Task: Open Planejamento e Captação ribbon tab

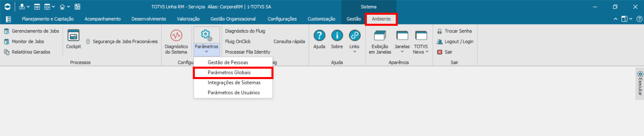Action: point(48,19)
